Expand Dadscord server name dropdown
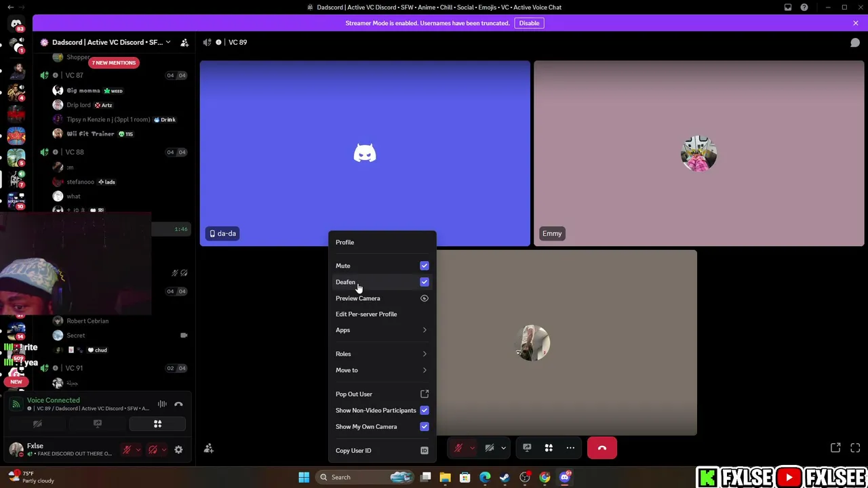 coord(168,42)
